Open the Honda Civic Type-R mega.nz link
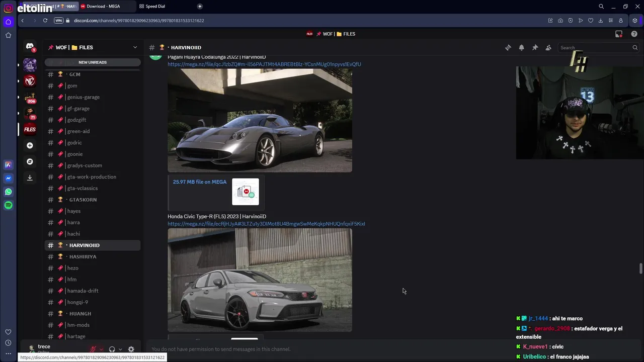The height and width of the screenshot is (362, 644). (x=266, y=224)
